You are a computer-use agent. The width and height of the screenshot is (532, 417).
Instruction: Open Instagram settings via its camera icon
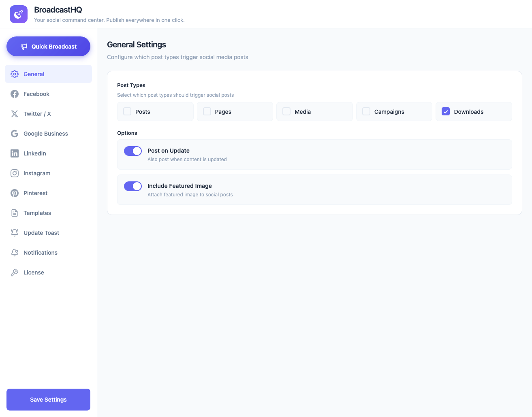tap(15, 173)
